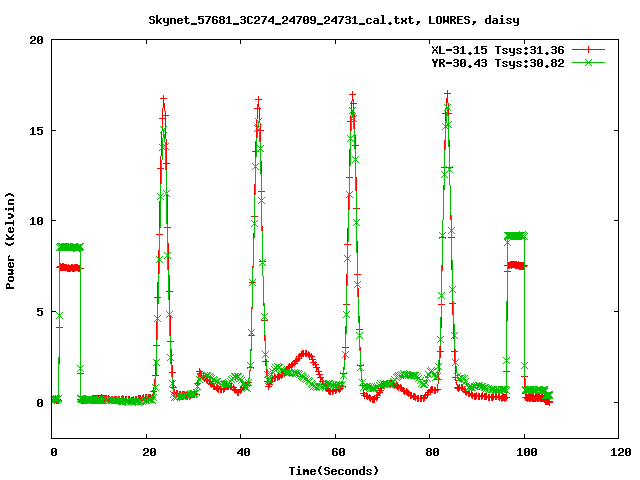Select legend entry YR-30.43 Tsys:30.82
640x480 pixels.
(x=498, y=63)
